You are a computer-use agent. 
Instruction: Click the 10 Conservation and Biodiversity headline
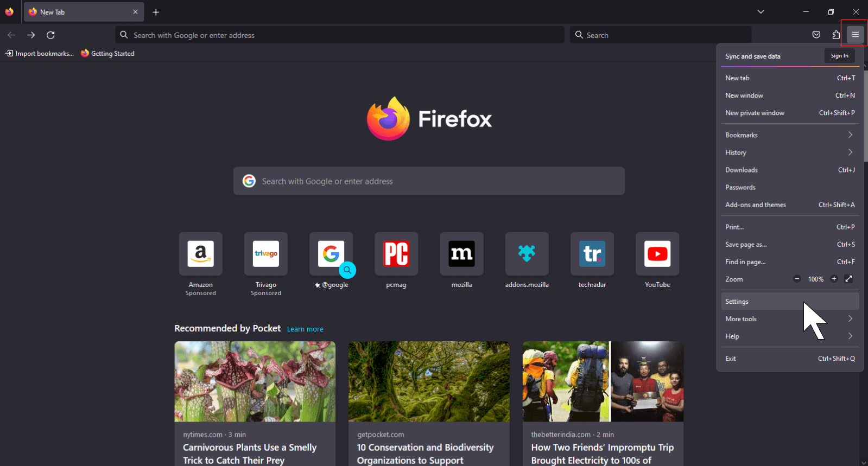click(425, 454)
